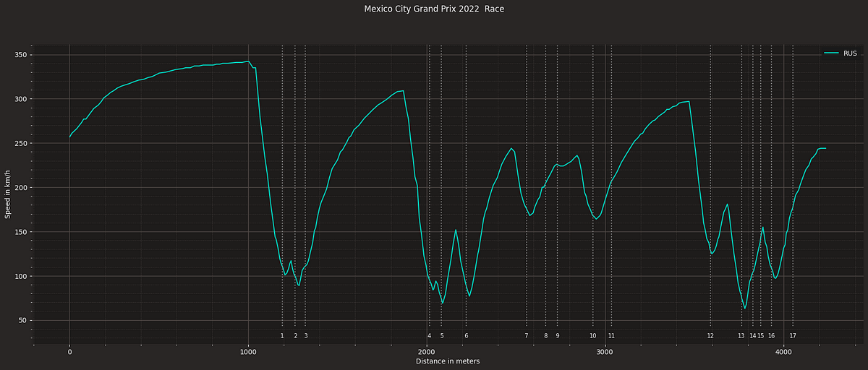The width and height of the screenshot is (868, 370).
Task: Select the corner 13 marker label
Action: click(741, 336)
